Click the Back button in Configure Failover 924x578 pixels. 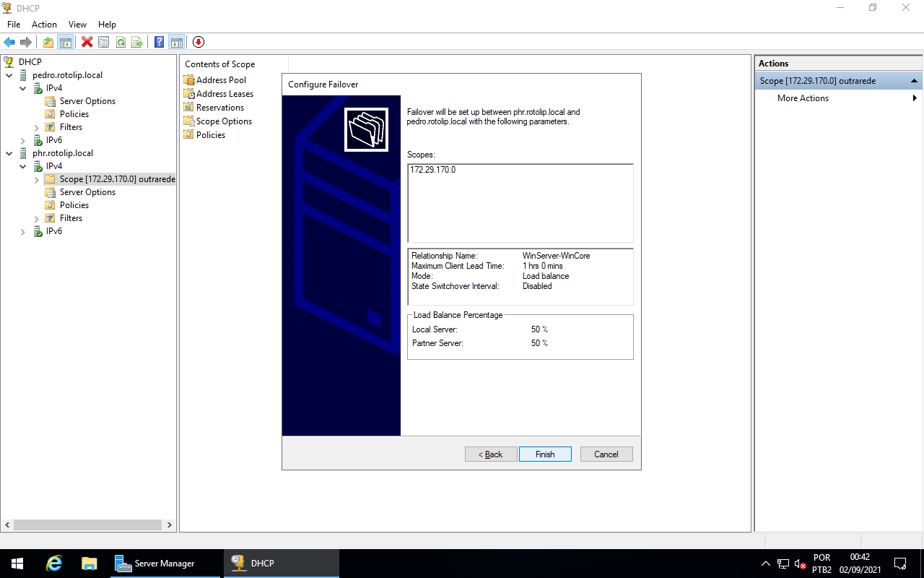point(491,454)
